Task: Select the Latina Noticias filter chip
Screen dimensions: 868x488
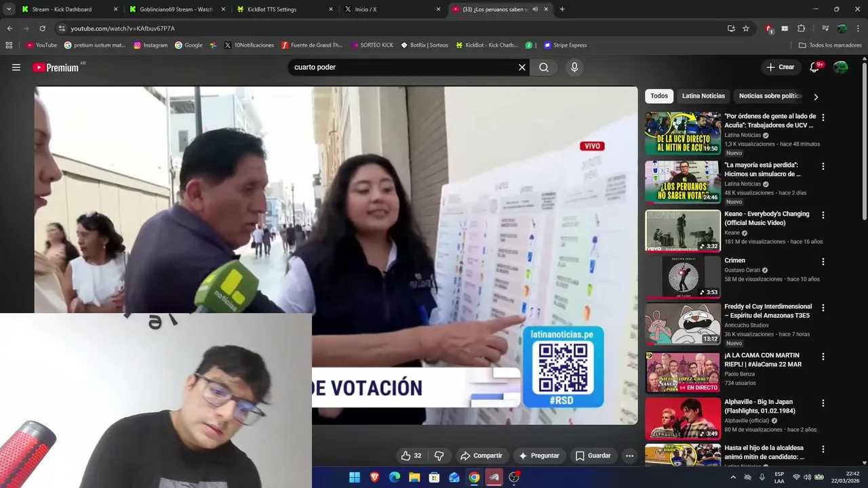Action: 703,96
